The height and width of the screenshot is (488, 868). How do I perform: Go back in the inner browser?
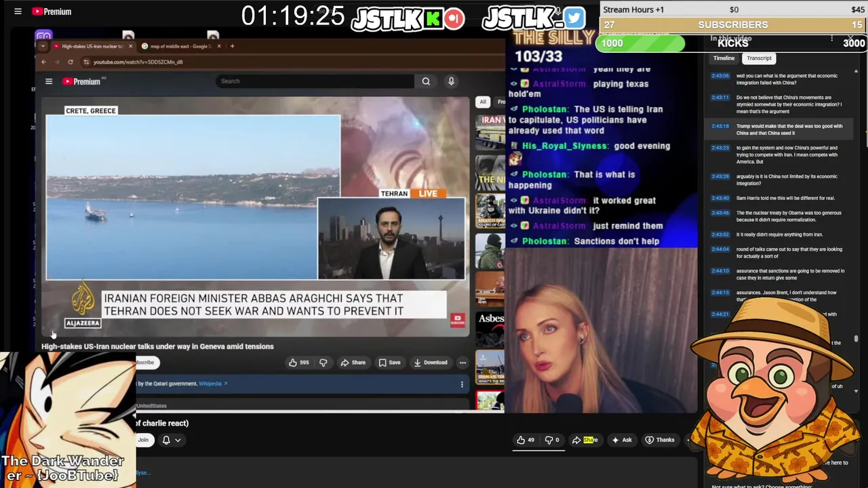click(43, 62)
